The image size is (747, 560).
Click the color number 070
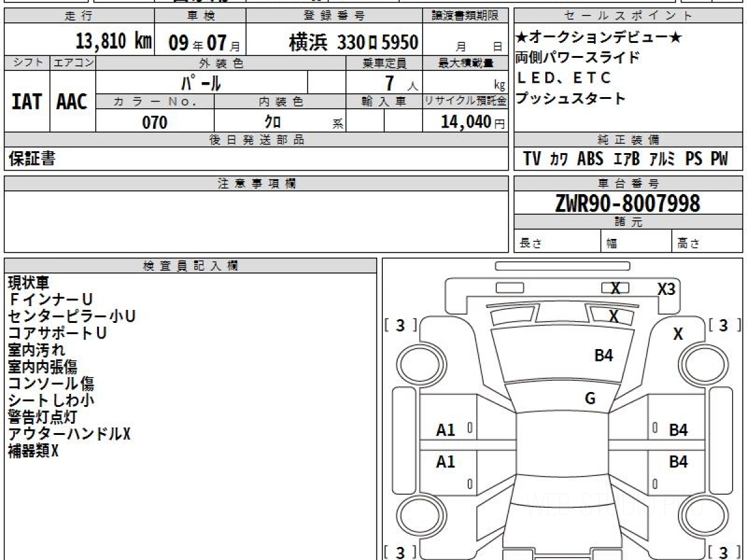coord(155,122)
